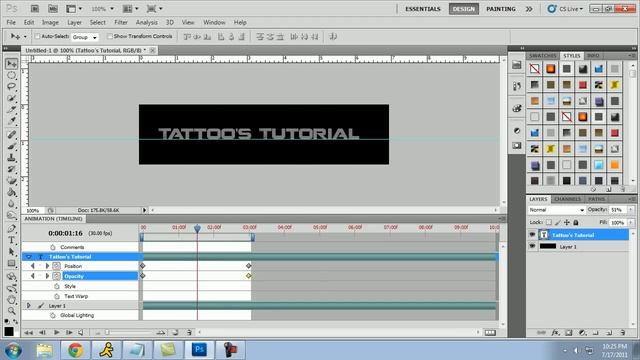This screenshot has width=640, height=360.
Task: Adjust the timeline zoom slider
Action: pos(107,333)
